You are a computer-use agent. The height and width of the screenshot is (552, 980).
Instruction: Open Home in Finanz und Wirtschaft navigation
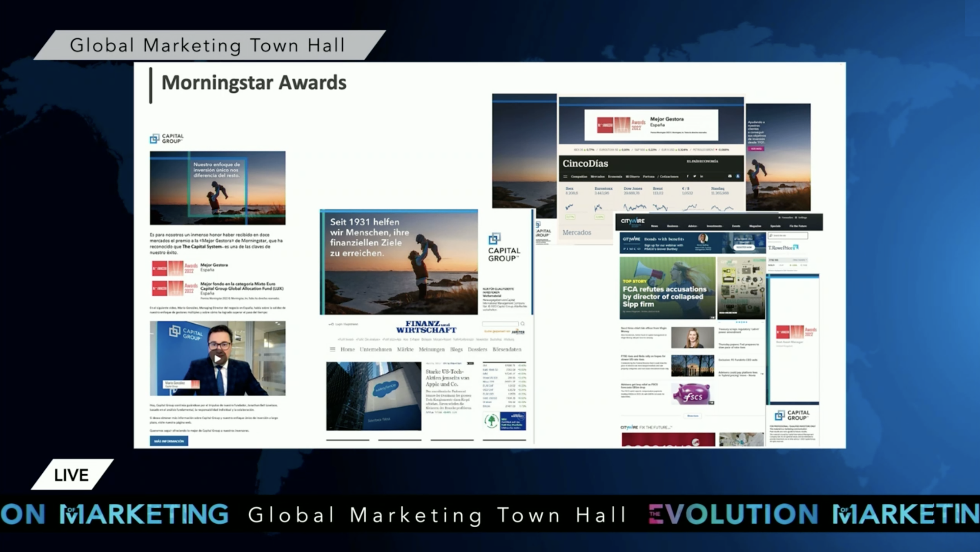click(x=347, y=349)
